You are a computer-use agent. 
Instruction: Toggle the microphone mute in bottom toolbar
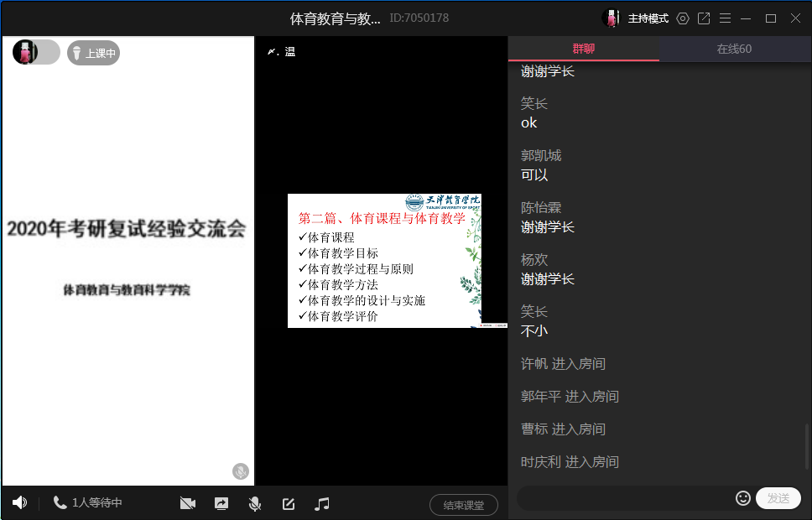[254, 504]
